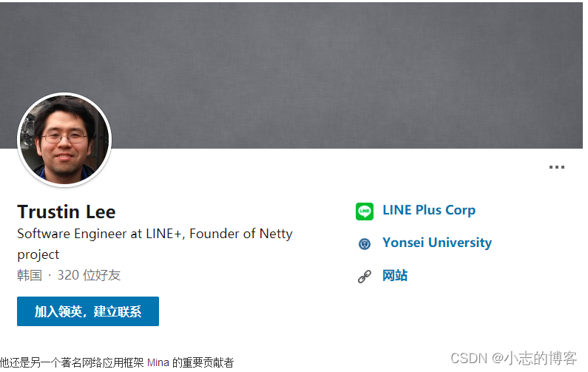Follow the purple Mina link in caption
588x372 pixels.
pos(158,362)
